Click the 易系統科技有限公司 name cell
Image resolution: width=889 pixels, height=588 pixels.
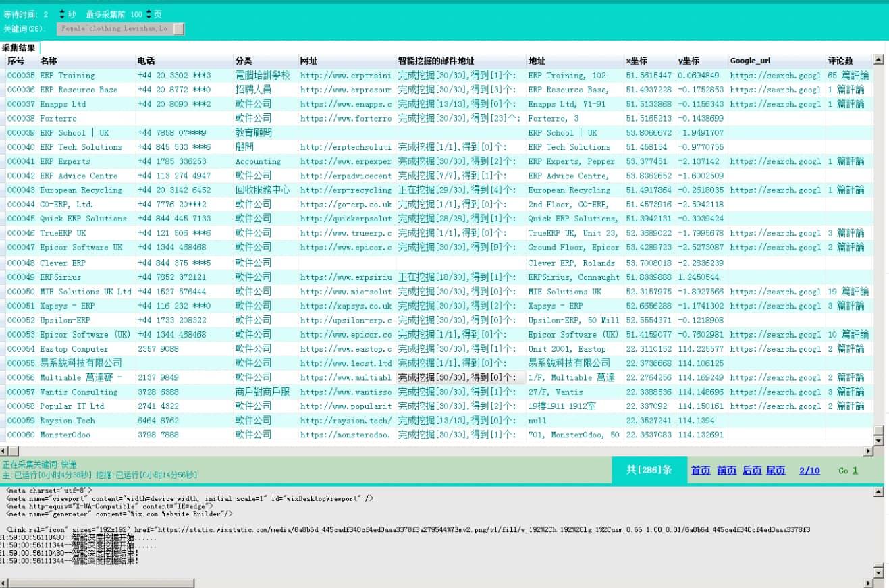pyautogui.click(x=86, y=363)
